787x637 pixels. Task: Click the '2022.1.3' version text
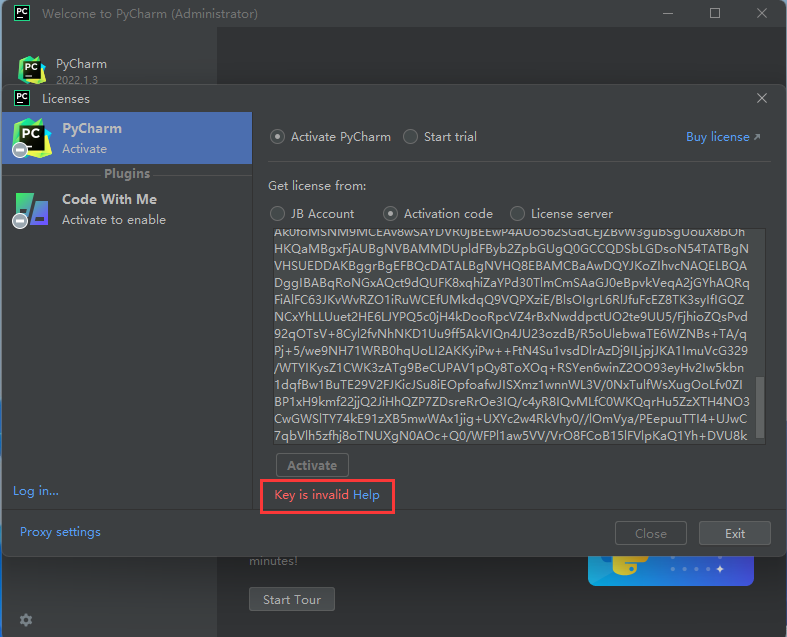tap(77, 80)
